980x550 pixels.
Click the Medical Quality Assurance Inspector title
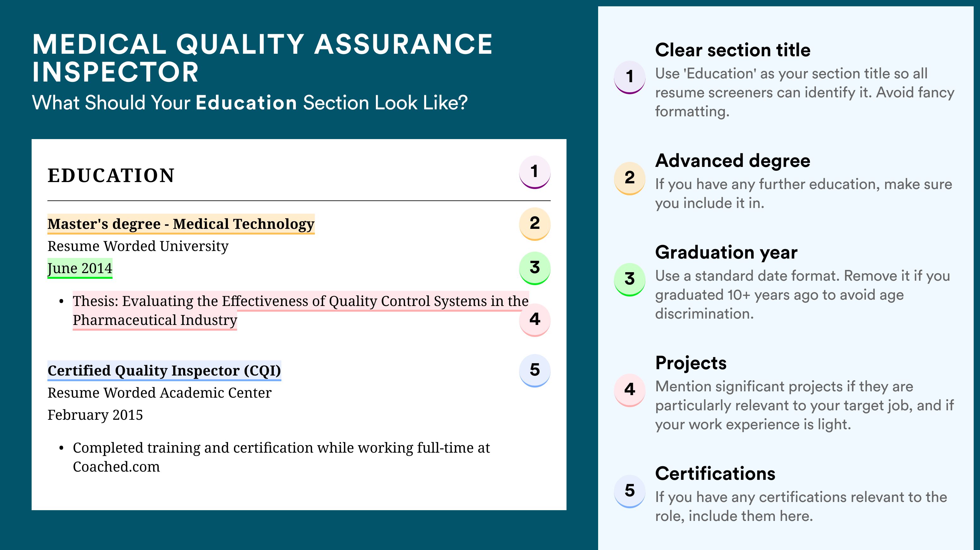click(262, 58)
